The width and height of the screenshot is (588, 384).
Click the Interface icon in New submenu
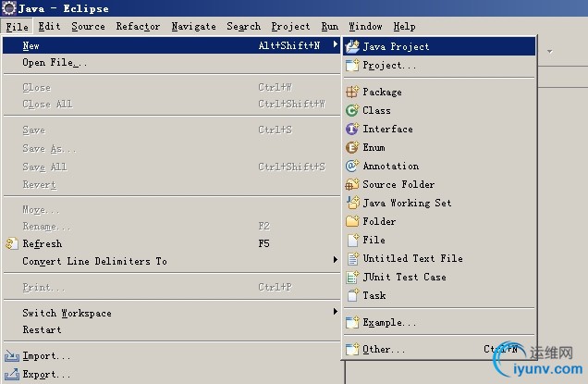pyautogui.click(x=352, y=129)
